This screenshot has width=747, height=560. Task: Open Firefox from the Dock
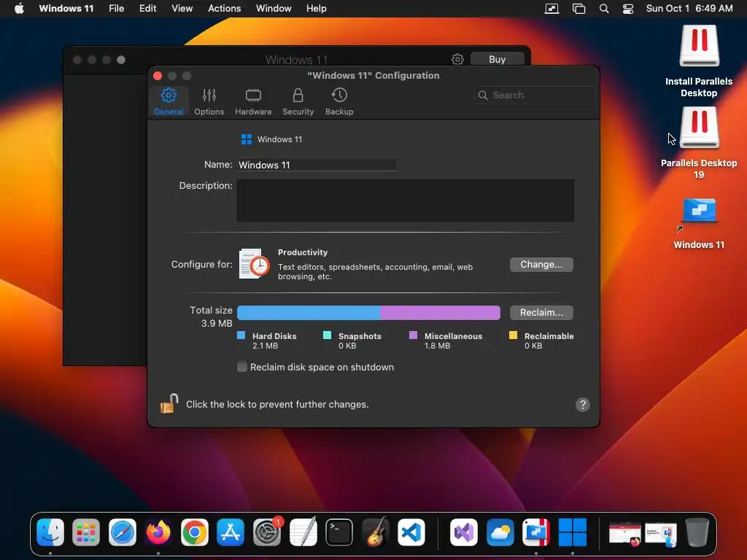coord(158,532)
